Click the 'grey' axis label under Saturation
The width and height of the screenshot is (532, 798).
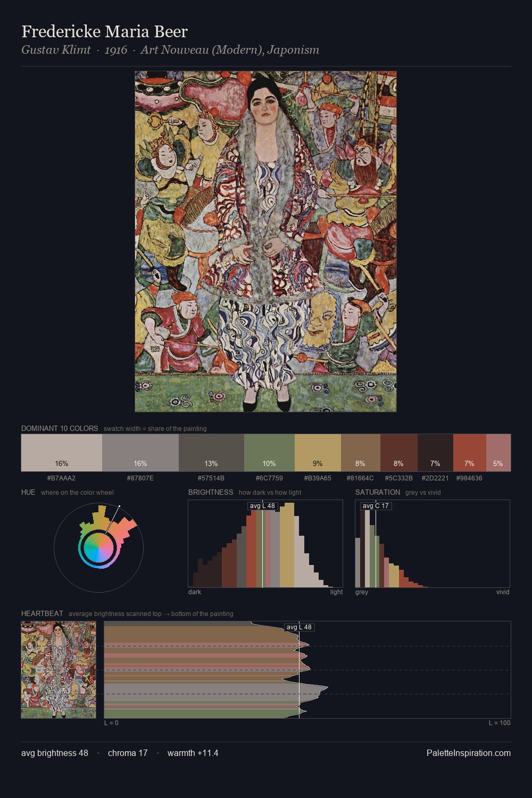click(362, 592)
